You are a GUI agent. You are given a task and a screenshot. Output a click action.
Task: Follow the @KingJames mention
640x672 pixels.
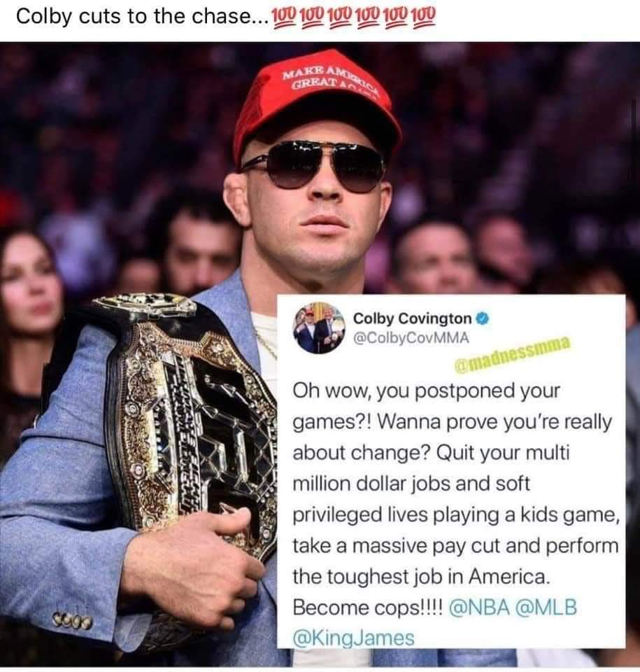(353, 638)
